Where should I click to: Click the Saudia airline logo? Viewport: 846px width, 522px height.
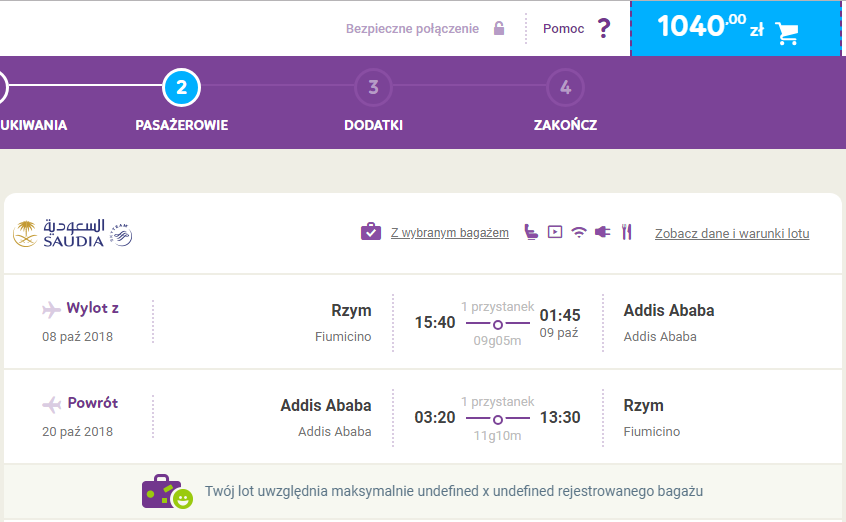(59, 234)
